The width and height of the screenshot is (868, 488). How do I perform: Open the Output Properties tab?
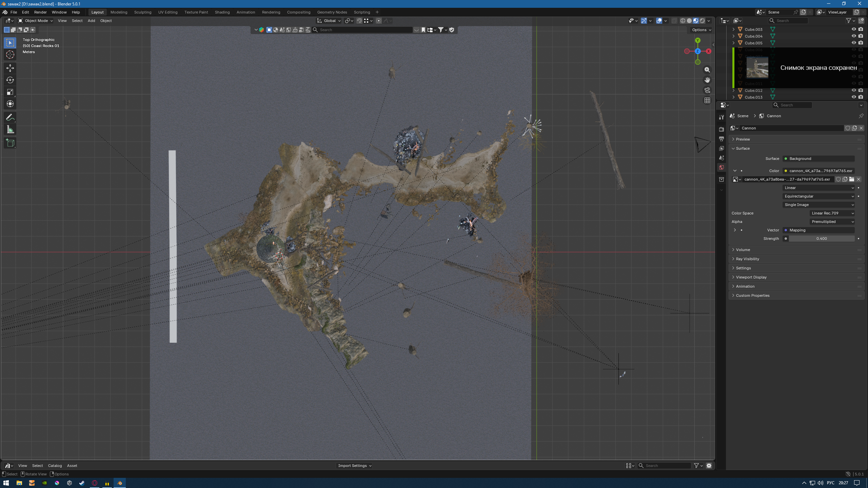tap(722, 139)
